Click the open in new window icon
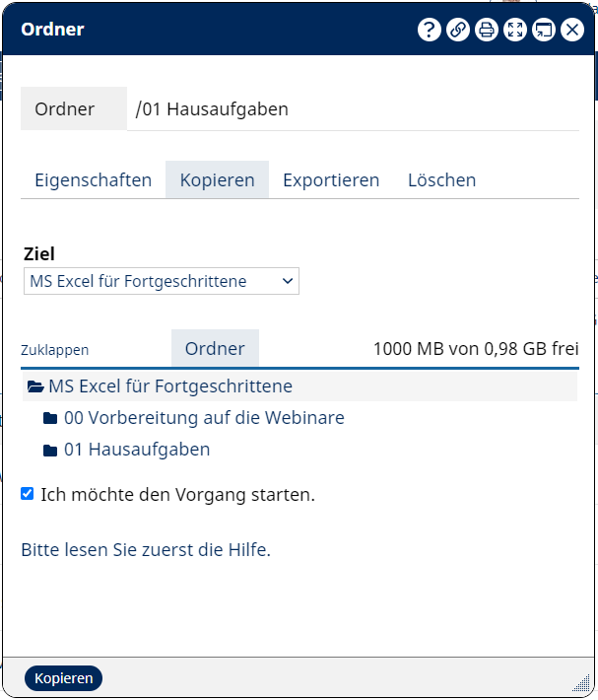 [x=543, y=30]
